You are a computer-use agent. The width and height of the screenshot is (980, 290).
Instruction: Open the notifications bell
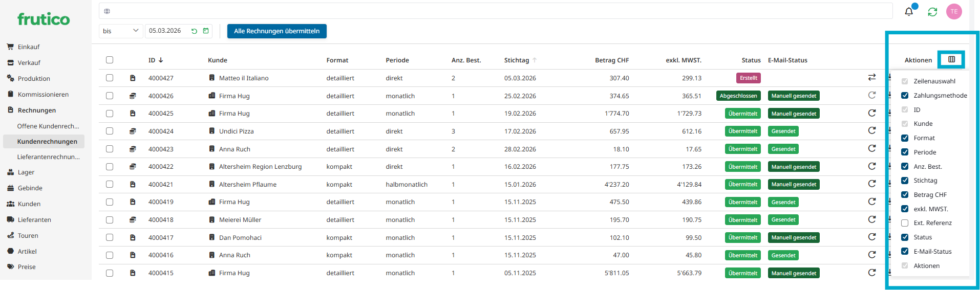pyautogui.click(x=909, y=12)
